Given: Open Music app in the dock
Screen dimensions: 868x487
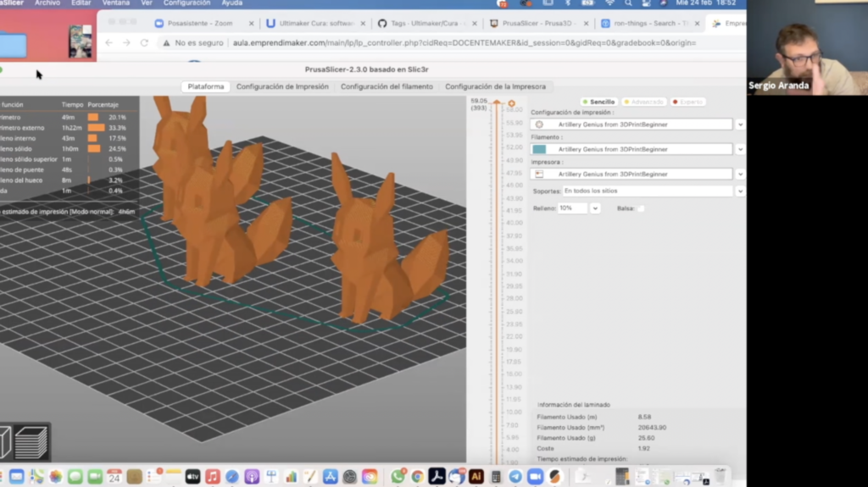Looking at the screenshot, I should (213, 477).
